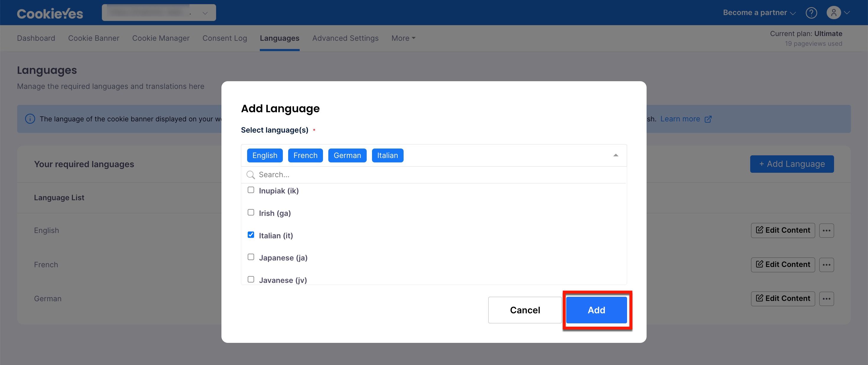Screen dimensions: 868x365
Task: Go to the Dashboard tab
Action: [36, 38]
